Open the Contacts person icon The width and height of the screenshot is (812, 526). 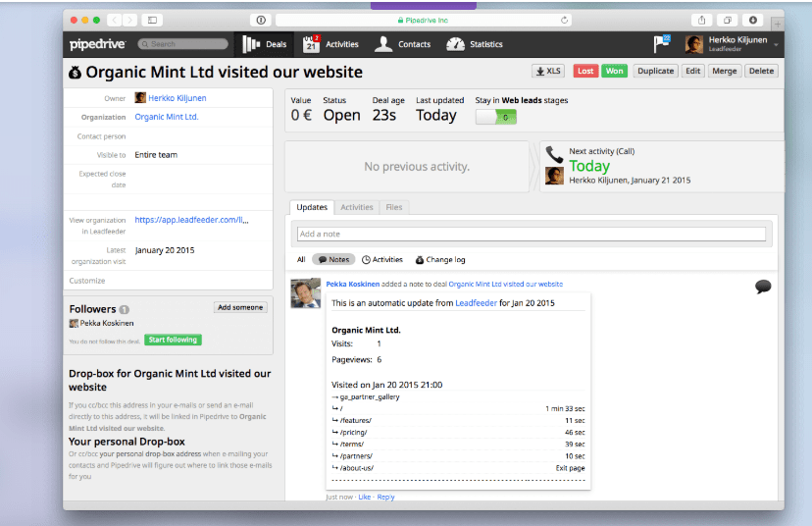(383, 44)
